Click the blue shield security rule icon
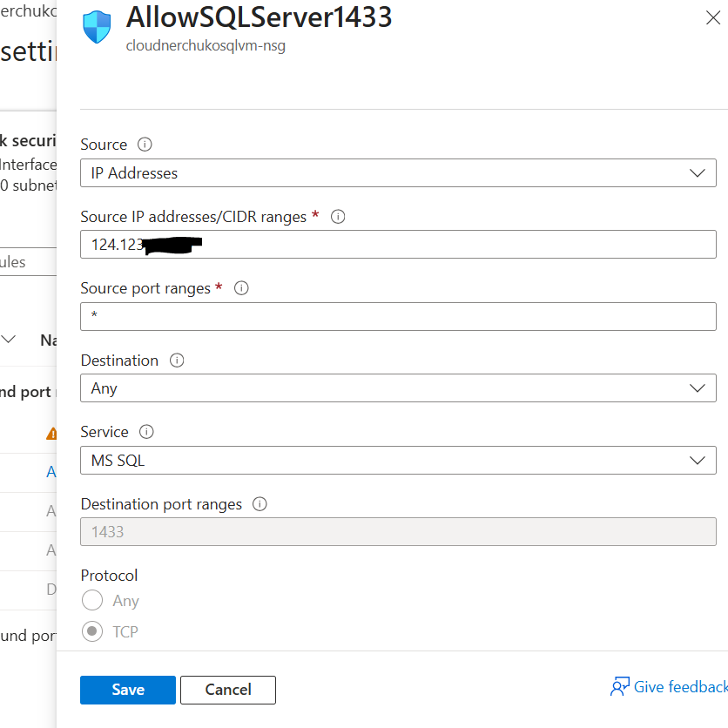This screenshot has width=728, height=728. point(97,27)
